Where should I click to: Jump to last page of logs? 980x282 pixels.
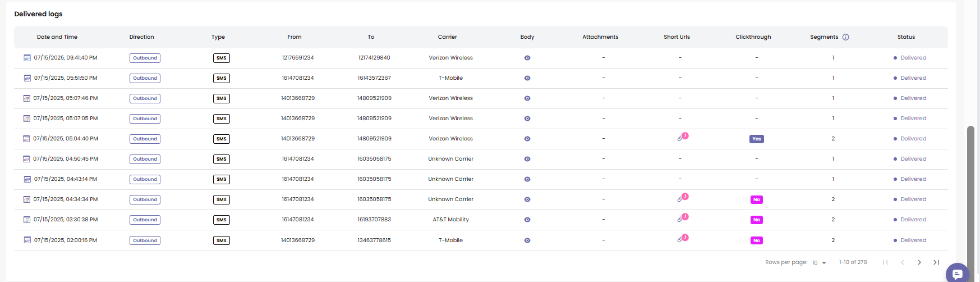936,262
